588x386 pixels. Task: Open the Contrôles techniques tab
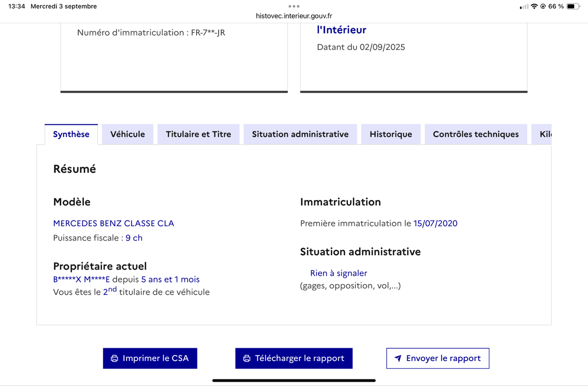(x=476, y=134)
